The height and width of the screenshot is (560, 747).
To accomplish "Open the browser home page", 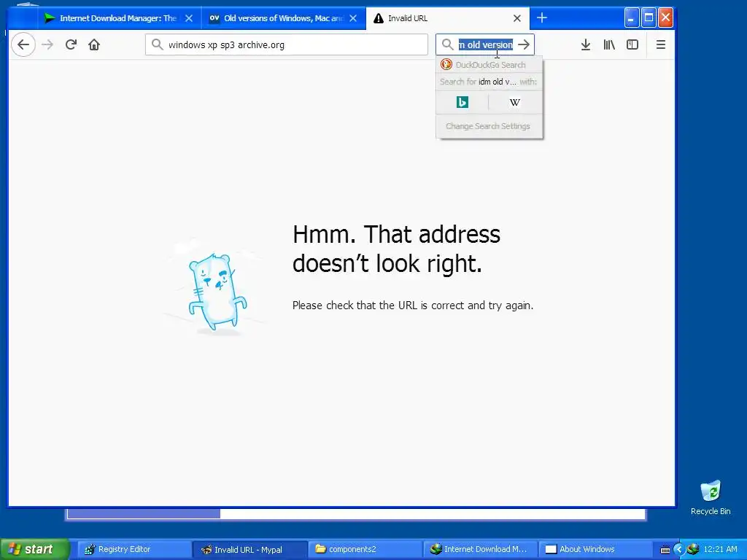I will pyautogui.click(x=94, y=44).
